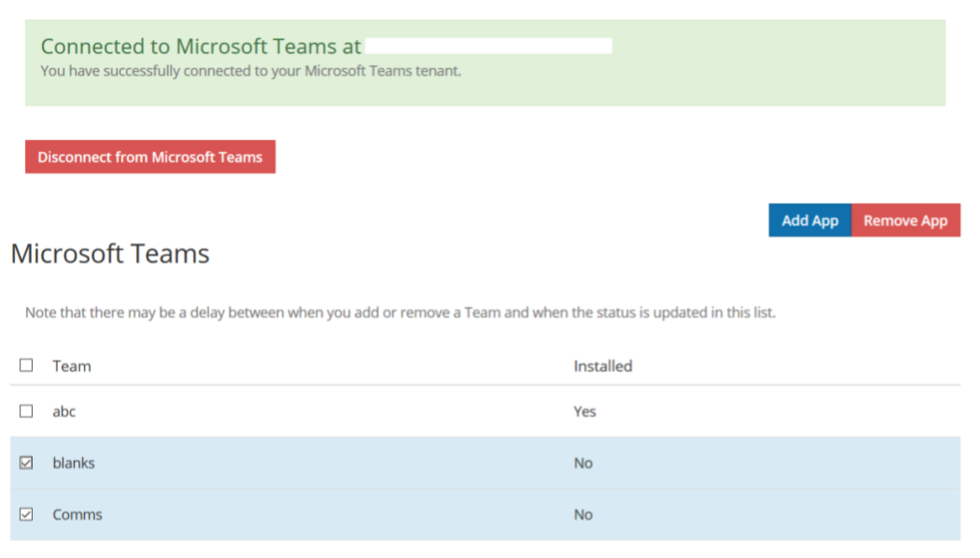Select the team name "abc"
This screenshot has width=980, height=558.
click(x=63, y=412)
